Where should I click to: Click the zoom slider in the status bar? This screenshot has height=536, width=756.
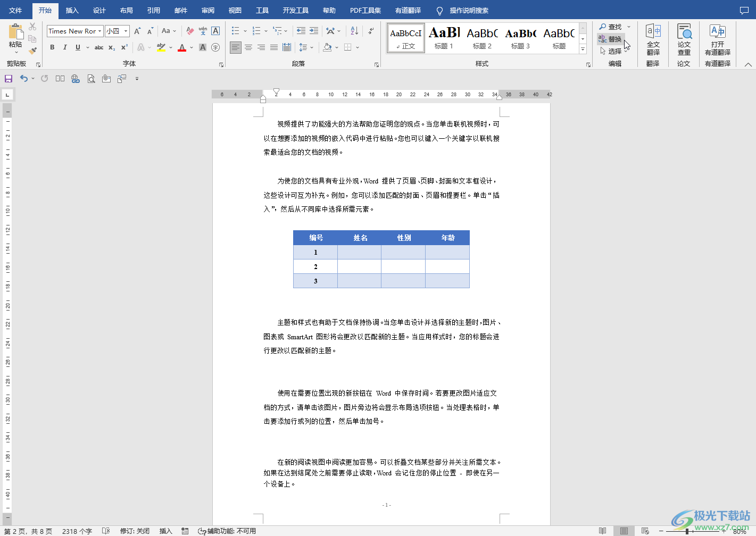pos(692,531)
